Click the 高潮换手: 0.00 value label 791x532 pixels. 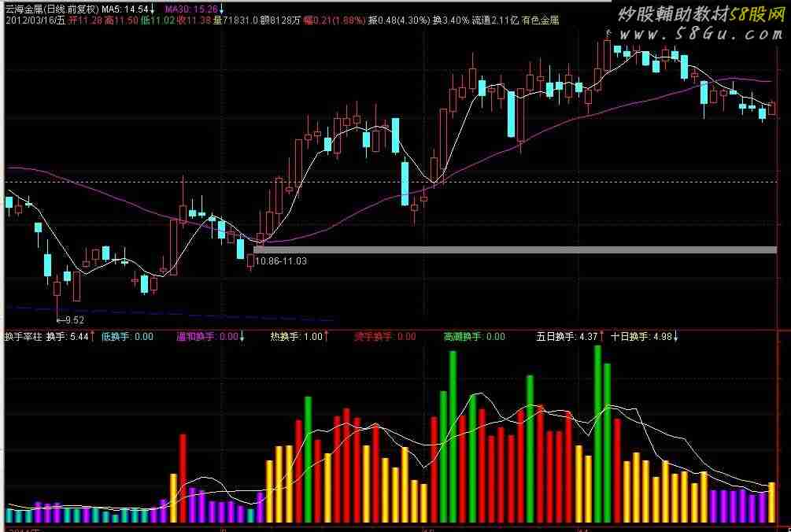[x=474, y=336]
